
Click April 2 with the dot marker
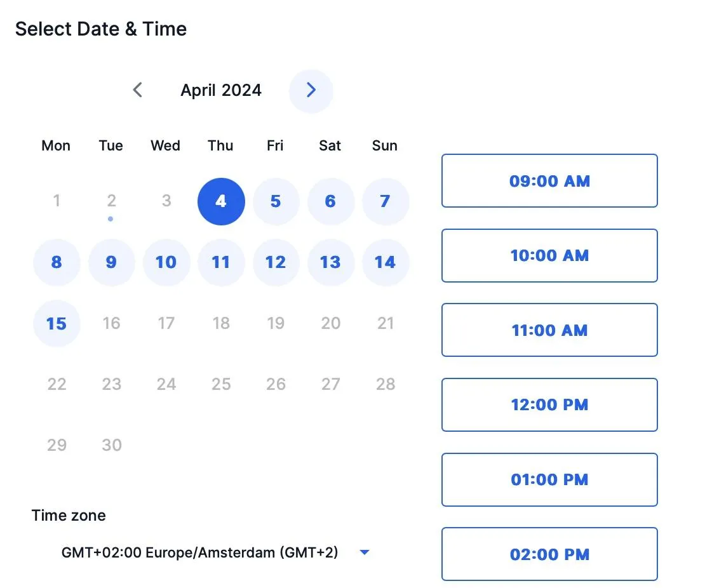click(x=111, y=201)
